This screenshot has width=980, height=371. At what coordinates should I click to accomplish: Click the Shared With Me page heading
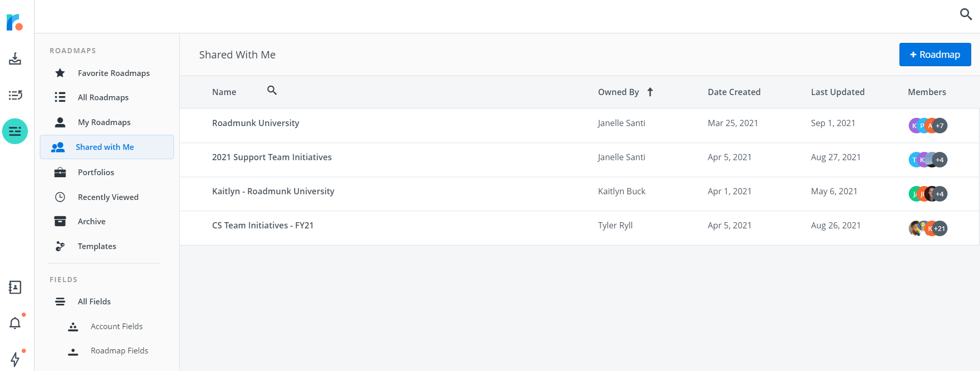pyautogui.click(x=237, y=55)
